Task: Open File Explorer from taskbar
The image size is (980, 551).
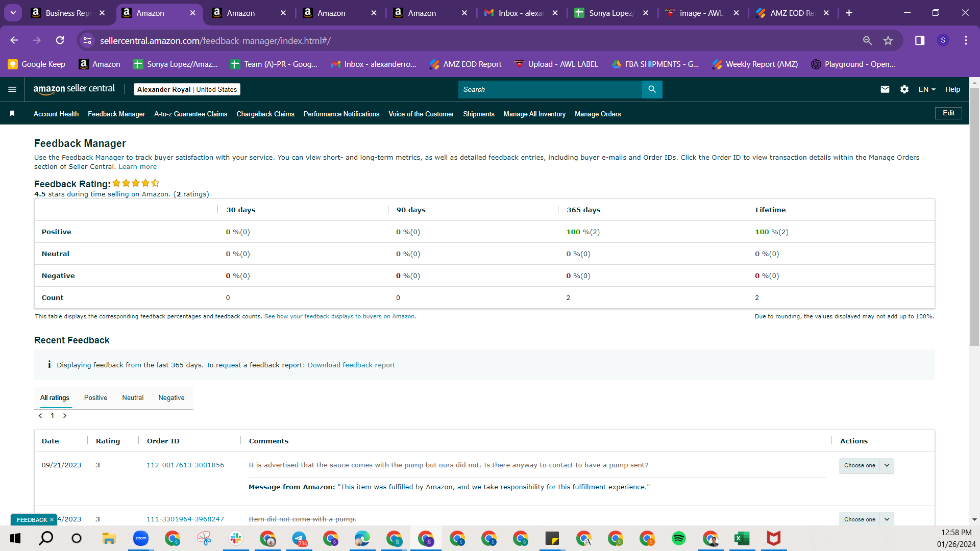Action: point(109,538)
